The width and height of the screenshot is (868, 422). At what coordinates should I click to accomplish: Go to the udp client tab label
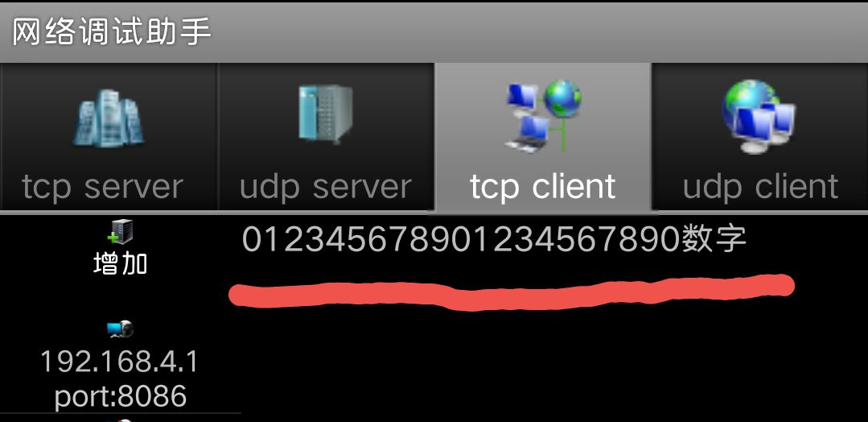pos(760,187)
